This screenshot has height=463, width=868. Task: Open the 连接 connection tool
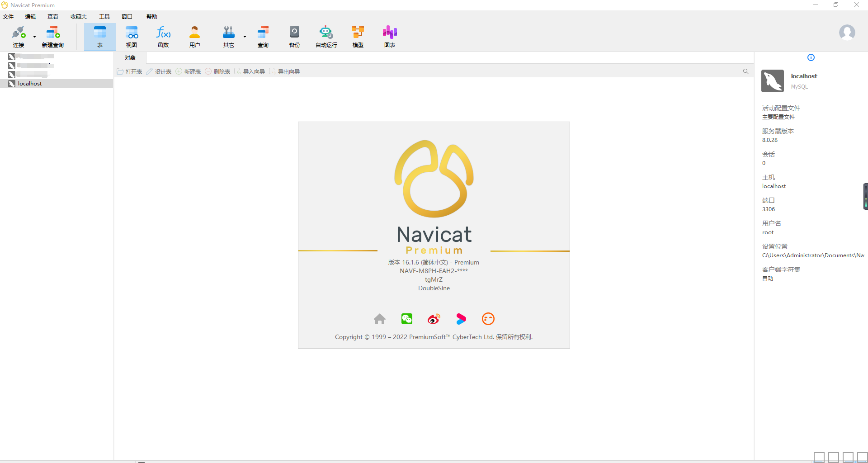pos(19,37)
